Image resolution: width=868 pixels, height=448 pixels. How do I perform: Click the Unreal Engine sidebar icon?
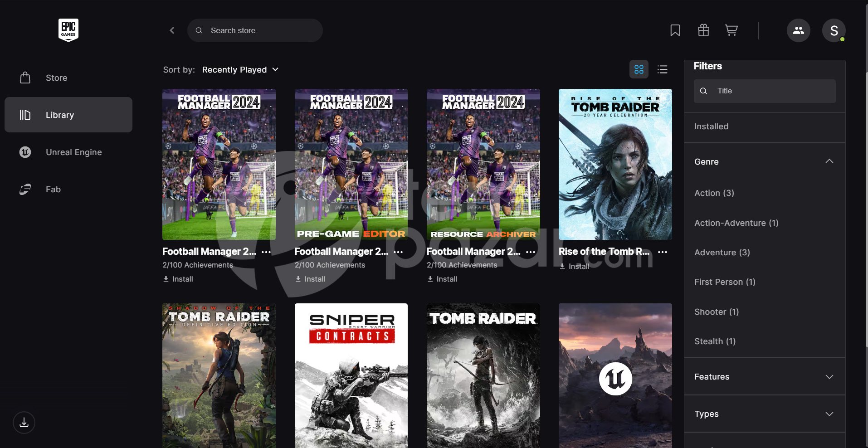pos(25,152)
